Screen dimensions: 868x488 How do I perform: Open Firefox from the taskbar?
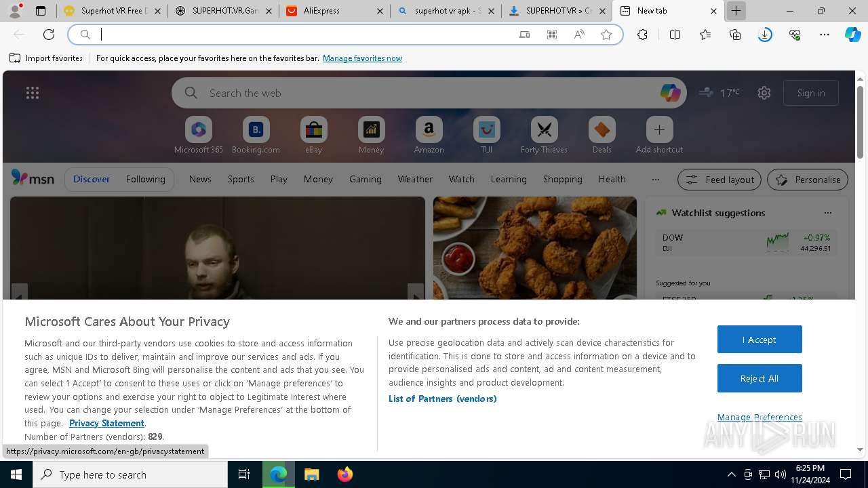[344, 474]
